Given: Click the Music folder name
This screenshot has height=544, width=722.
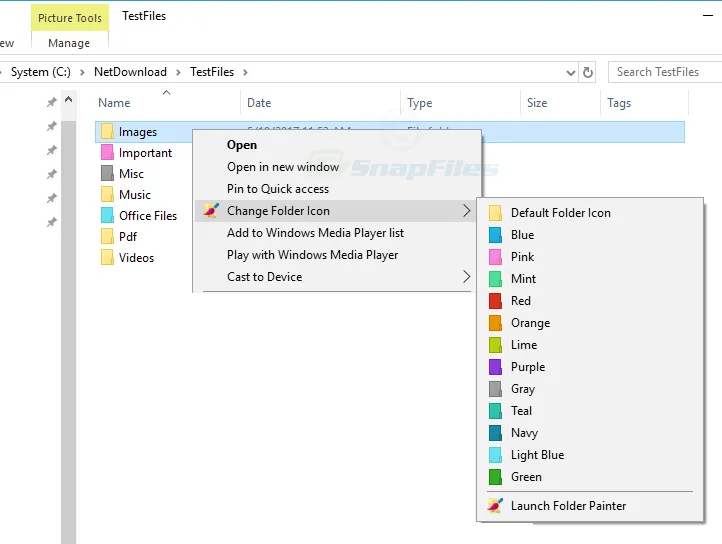Looking at the screenshot, I should coord(135,195).
